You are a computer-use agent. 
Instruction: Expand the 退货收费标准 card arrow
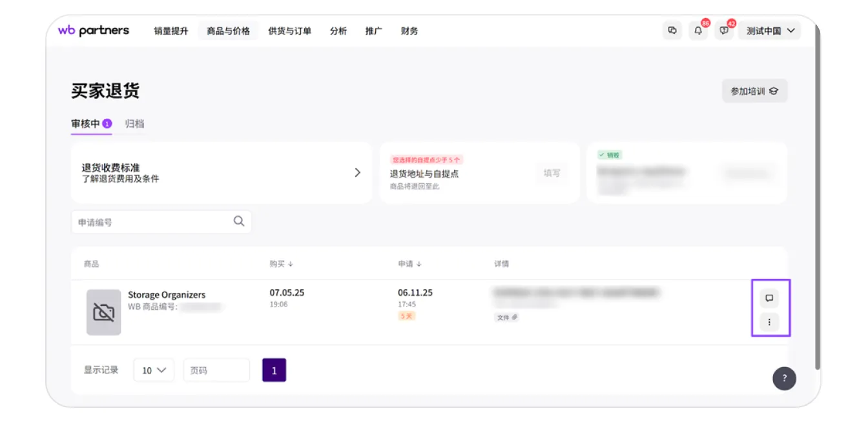(357, 172)
